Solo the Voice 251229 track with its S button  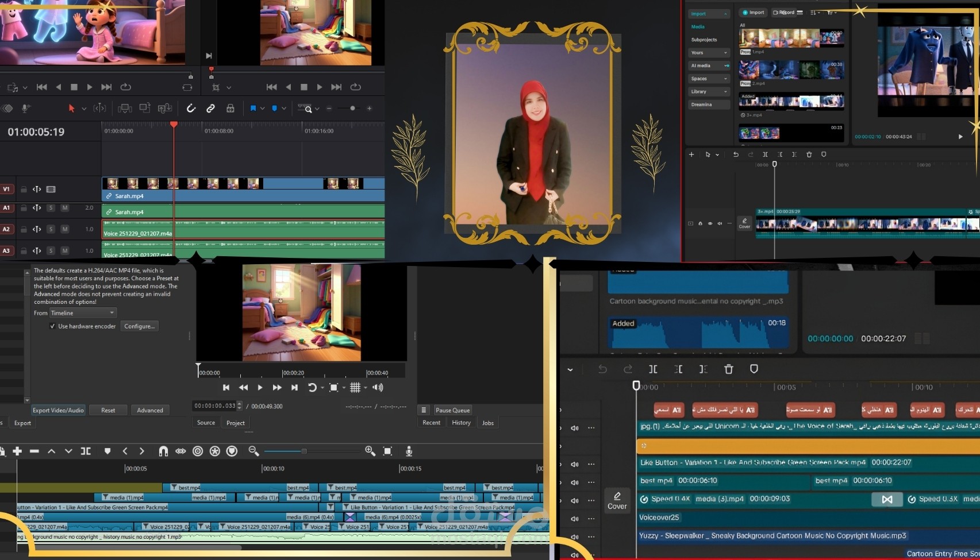pyautogui.click(x=50, y=229)
